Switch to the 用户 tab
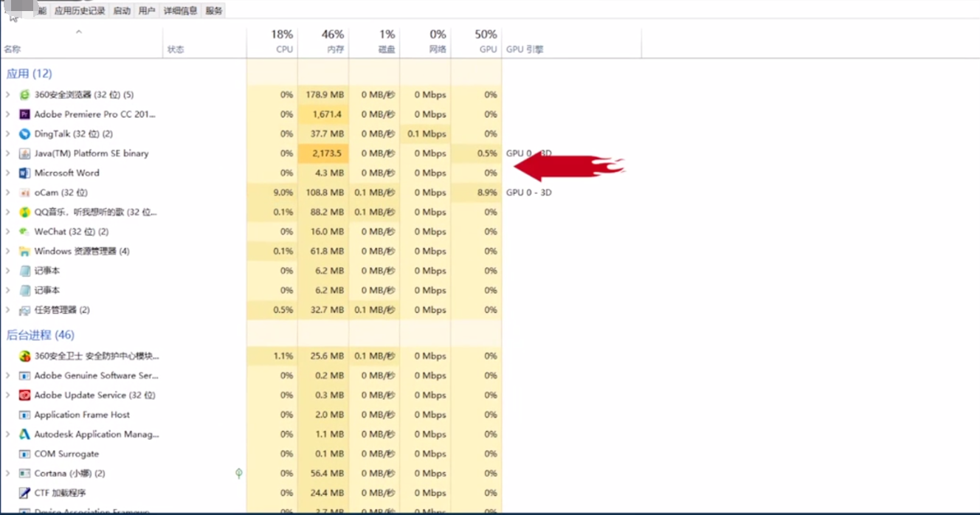The width and height of the screenshot is (980, 515). click(147, 10)
